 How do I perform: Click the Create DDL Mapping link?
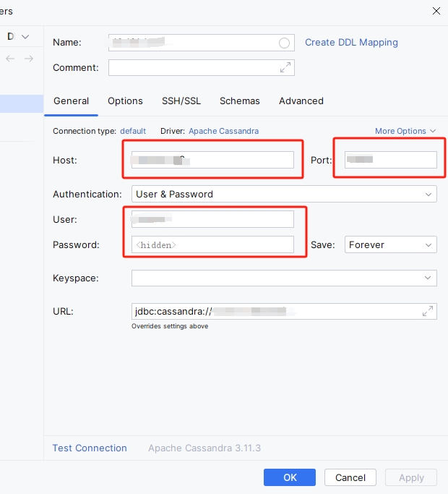click(351, 42)
